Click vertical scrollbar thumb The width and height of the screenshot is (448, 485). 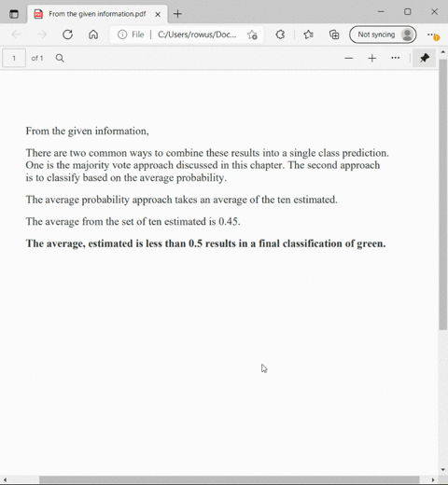(x=443, y=195)
